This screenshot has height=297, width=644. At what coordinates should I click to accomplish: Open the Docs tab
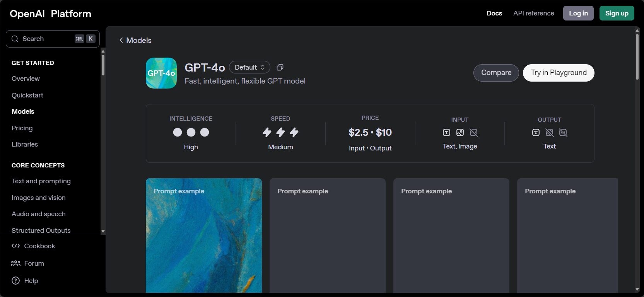[494, 13]
